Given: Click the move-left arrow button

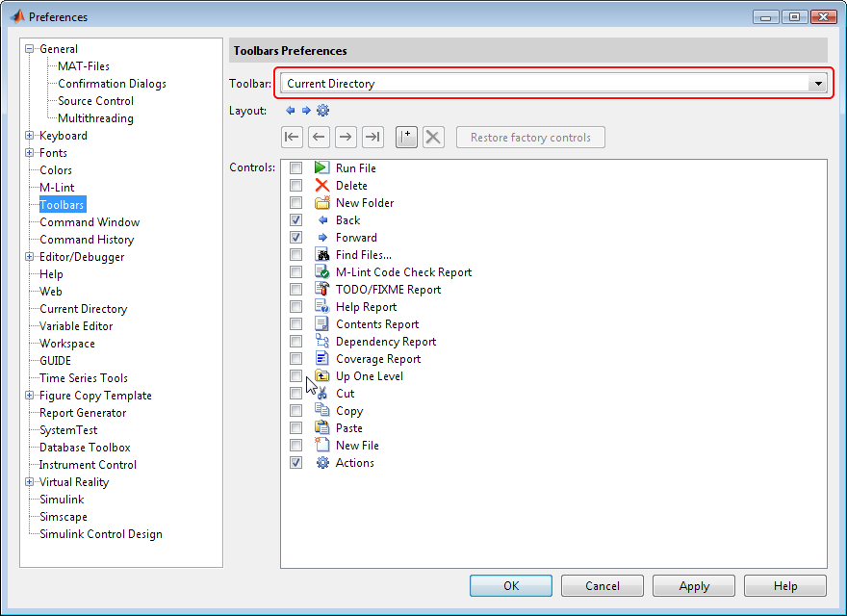Looking at the screenshot, I should point(319,138).
